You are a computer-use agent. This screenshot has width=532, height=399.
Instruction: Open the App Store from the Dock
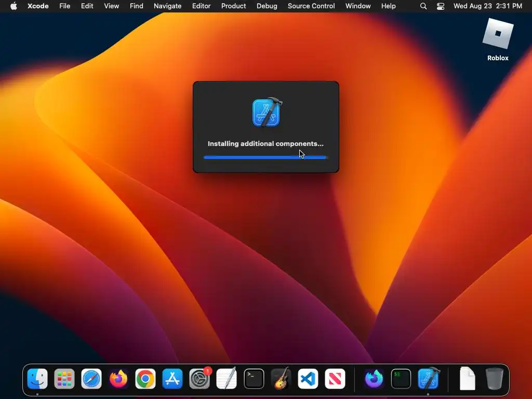pos(172,378)
